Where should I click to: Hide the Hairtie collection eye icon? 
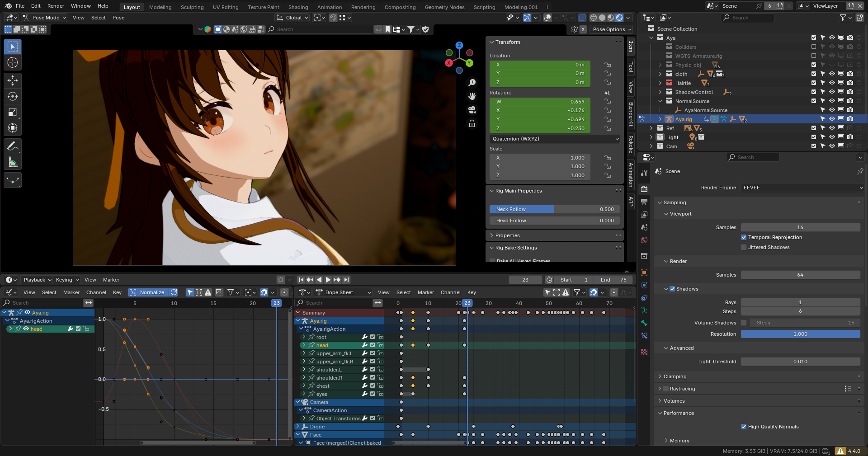coord(832,83)
